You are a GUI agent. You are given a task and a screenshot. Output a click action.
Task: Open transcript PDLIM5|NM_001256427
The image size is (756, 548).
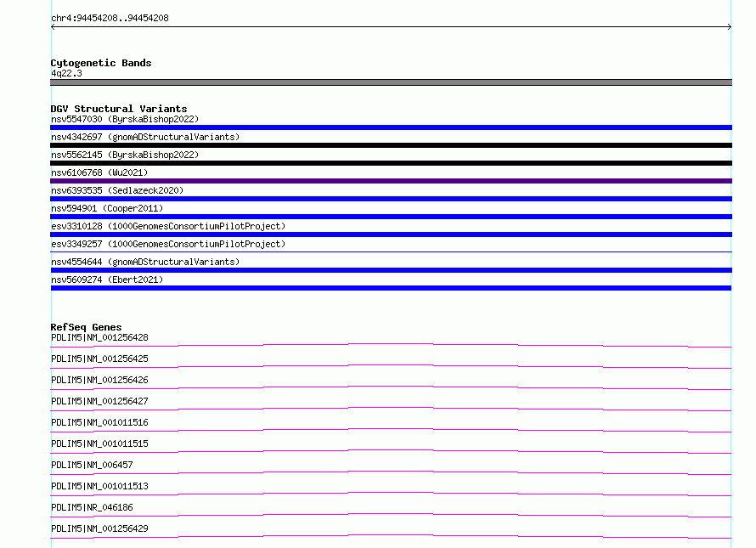[x=99, y=401]
